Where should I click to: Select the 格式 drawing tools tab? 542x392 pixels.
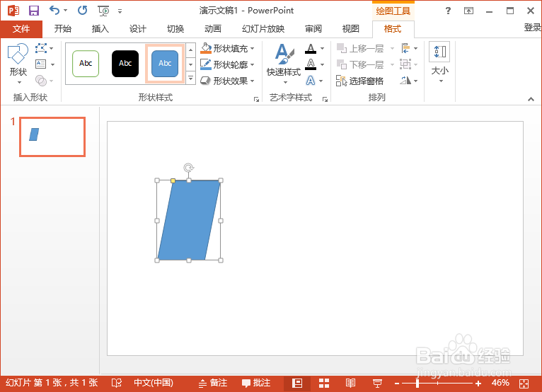point(393,29)
